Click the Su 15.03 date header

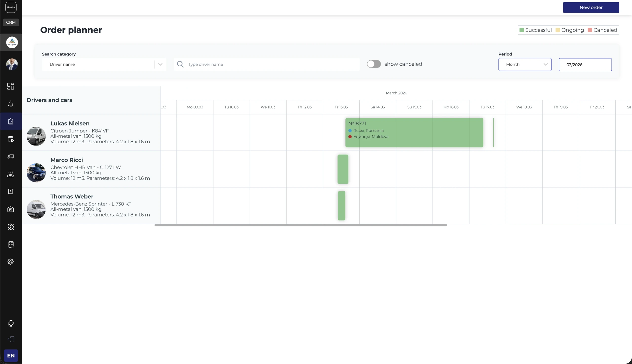[414, 107]
